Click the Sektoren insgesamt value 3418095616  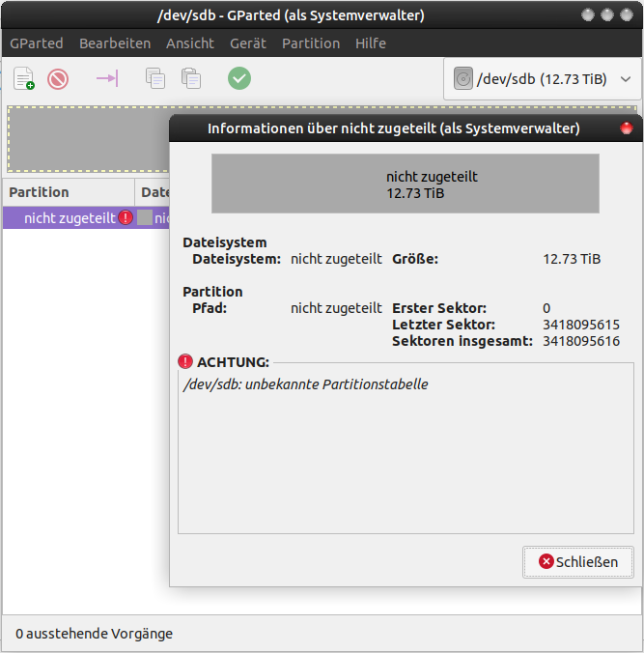(x=581, y=341)
